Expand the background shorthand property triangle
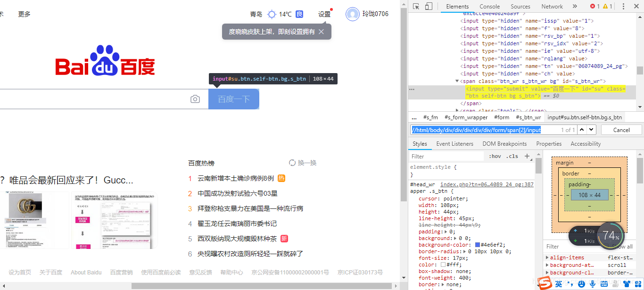Viewport: 644px width, 290px height. 456,239
